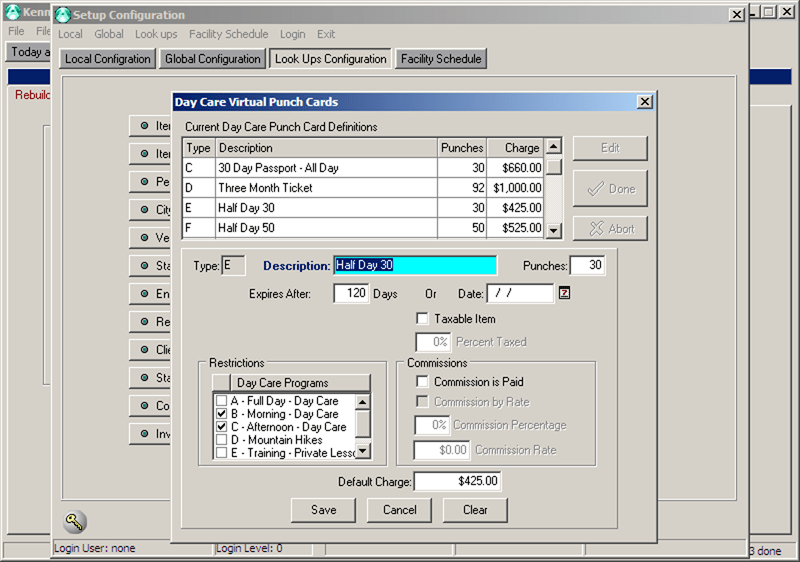800x562 pixels.
Task: Toggle the disabled Commission by Rate checkbox
Action: [x=422, y=401]
